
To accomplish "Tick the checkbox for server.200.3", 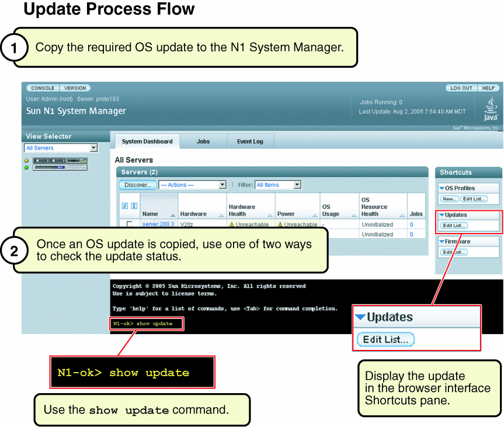I will [x=129, y=224].
